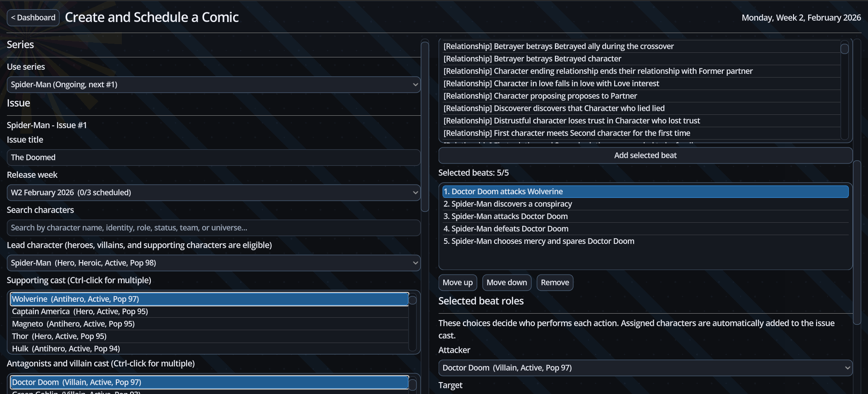Select beat Spider-Man defeats Doctor Doom
This screenshot has width=868, height=394.
coord(645,229)
